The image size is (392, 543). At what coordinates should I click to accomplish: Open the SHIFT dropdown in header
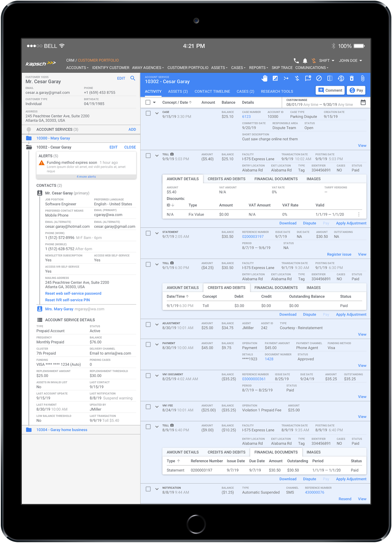click(x=327, y=60)
